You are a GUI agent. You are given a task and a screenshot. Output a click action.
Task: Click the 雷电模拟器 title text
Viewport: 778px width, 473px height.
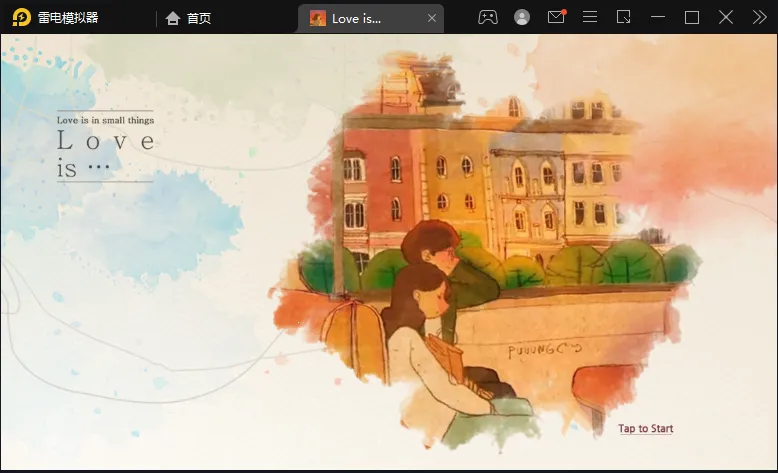(68, 18)
